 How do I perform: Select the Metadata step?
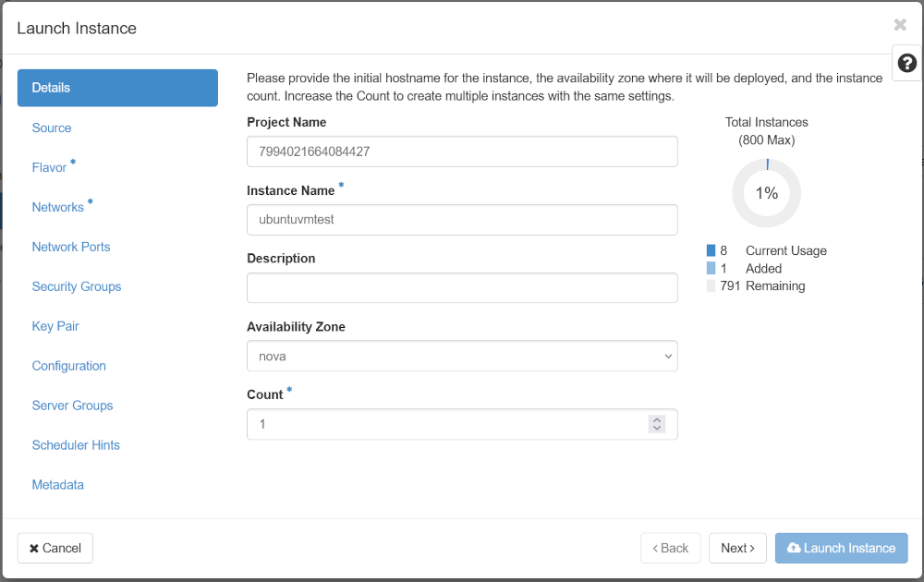tap(57, 484)
